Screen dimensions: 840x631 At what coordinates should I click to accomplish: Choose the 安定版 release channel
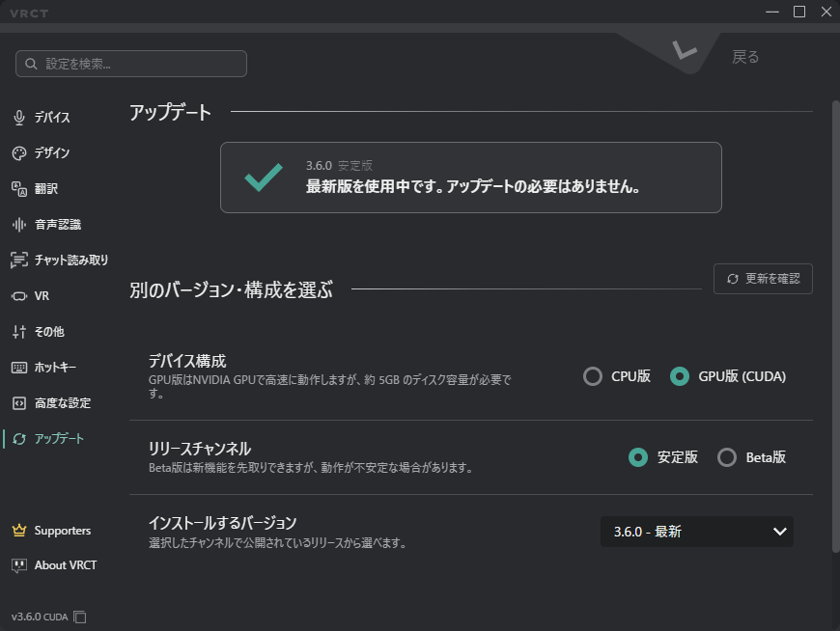(x=638, y=457)
